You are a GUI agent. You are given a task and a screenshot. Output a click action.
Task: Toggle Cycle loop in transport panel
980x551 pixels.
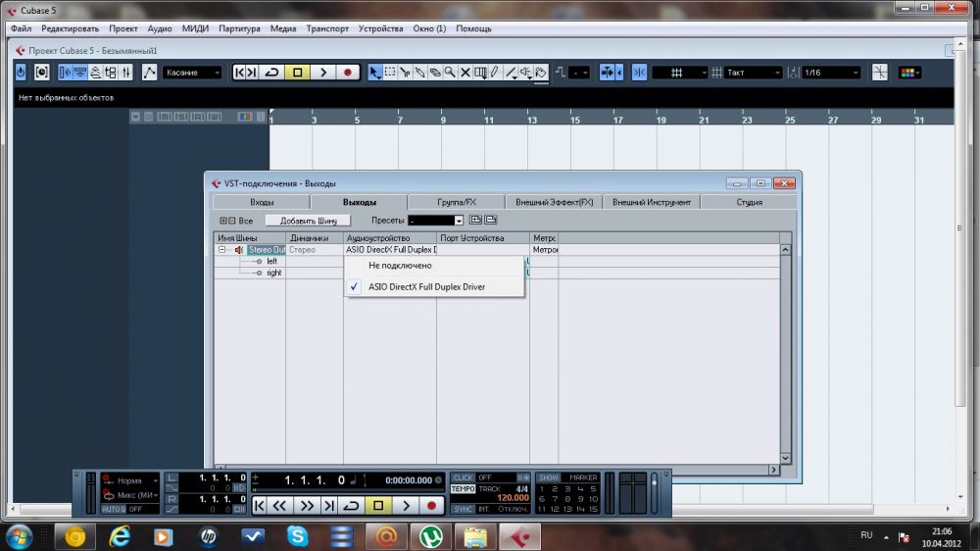tap(351, 505)
